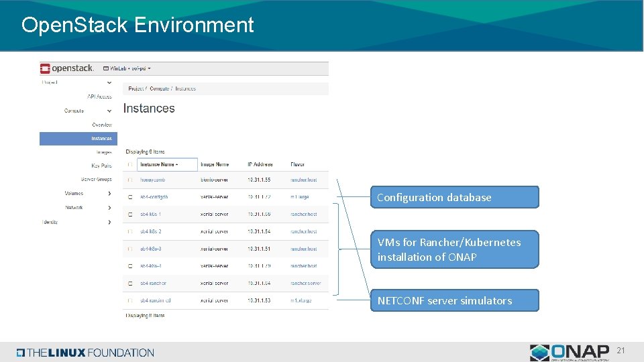The width and height of the screenshot is (644, 362).
Task: Click IP address 10.31.1.54
Action: tap(259, 231)
